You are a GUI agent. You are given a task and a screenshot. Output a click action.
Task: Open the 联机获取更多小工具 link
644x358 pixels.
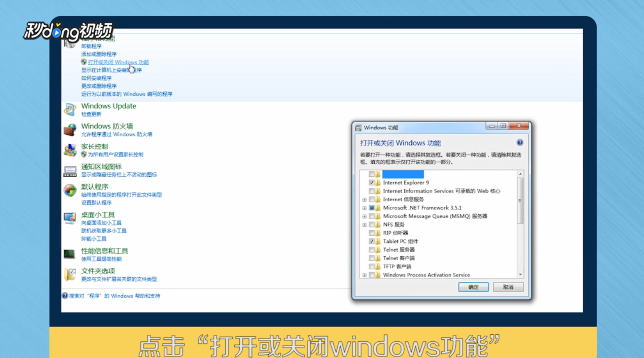pyautogui.click(x=104, y=231)
